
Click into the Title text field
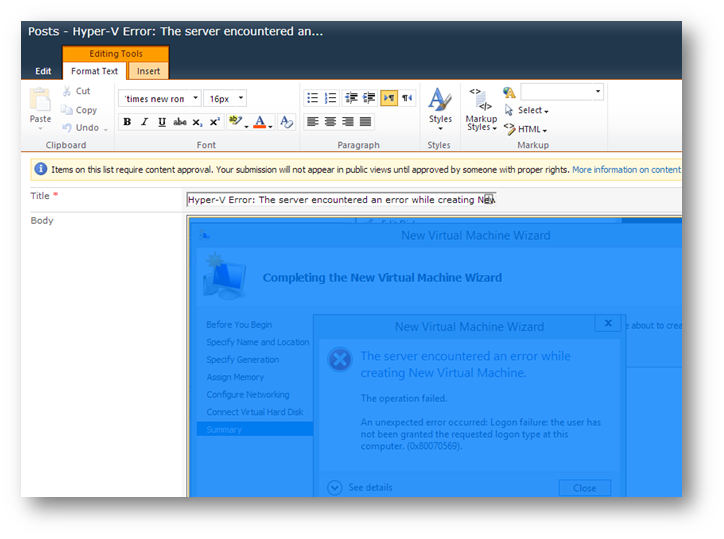[340, 200]
